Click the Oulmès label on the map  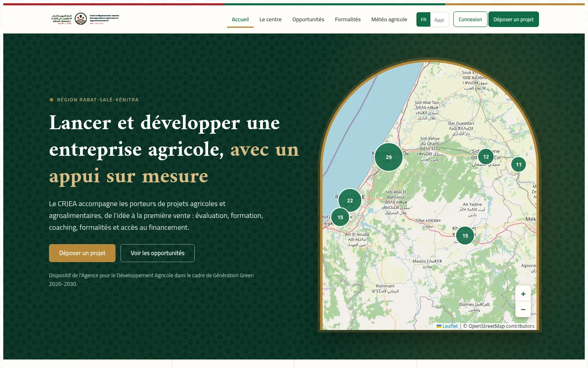[x=474, y=307]
